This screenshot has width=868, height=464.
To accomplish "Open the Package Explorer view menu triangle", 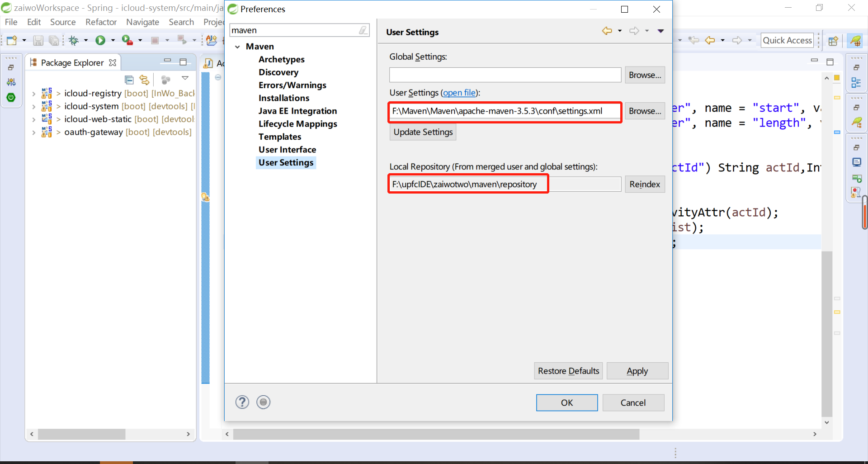I will coord(185,78).
